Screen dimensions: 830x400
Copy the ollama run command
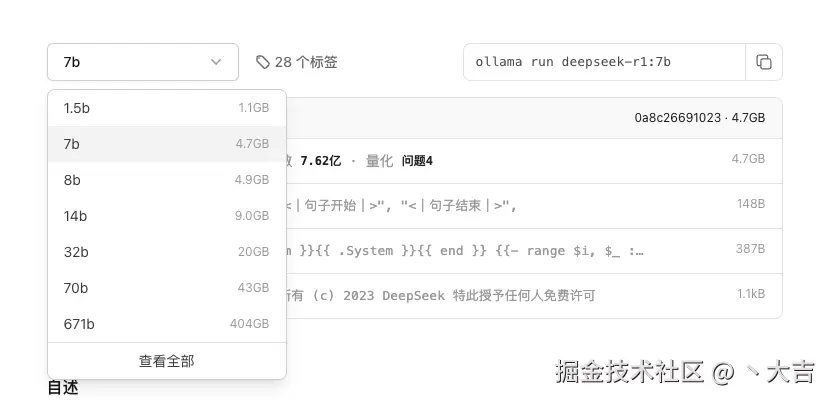[763, 62]
